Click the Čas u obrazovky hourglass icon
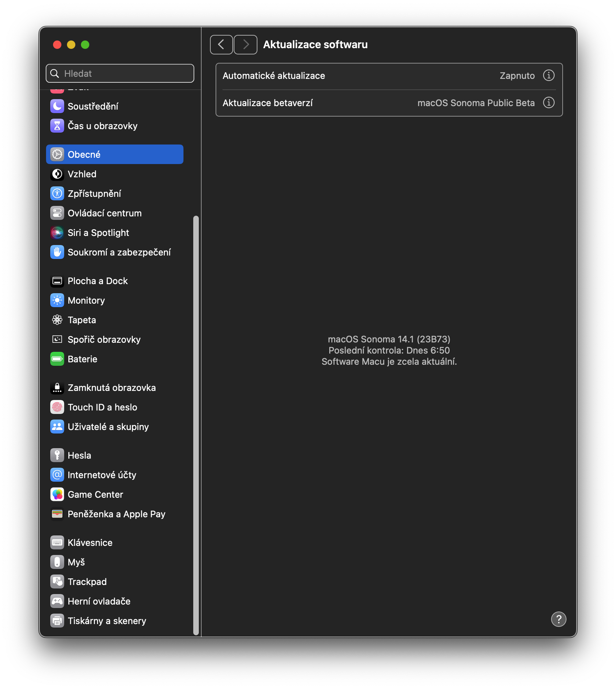The image size is (616, 689). 57,126
